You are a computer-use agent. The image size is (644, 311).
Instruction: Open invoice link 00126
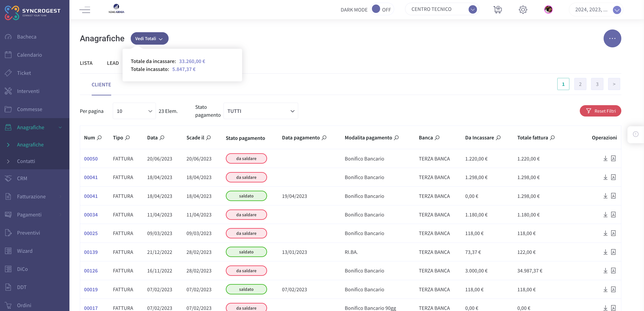pyautogui.click(x=91, y=270)
